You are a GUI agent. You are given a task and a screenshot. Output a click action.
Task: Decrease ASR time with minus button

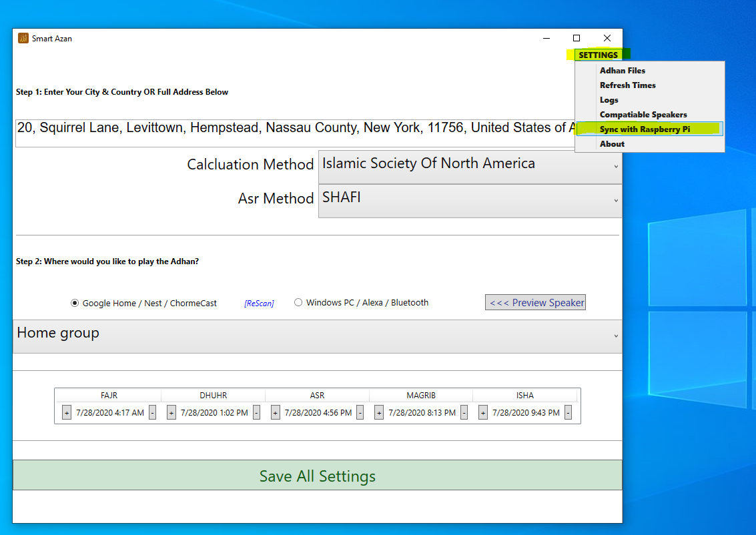tap(360, 412)
